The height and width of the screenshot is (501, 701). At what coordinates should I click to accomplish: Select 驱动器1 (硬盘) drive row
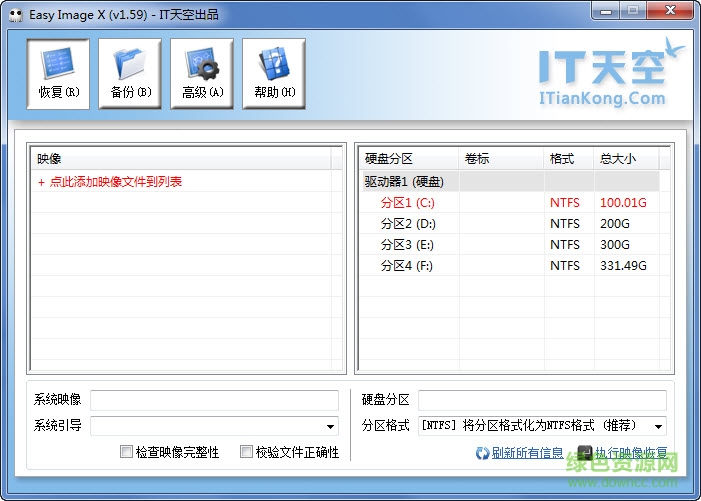[404, 182]
